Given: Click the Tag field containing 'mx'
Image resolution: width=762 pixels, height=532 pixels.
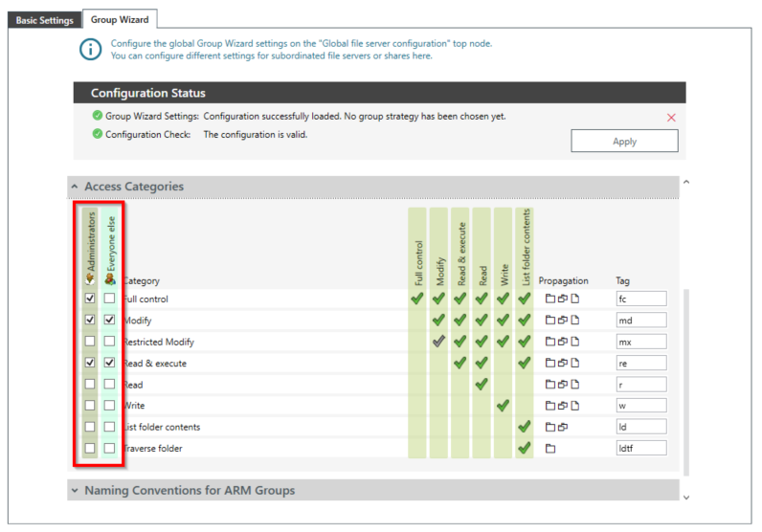Looking at the screenshot, I should pos(640,342).
